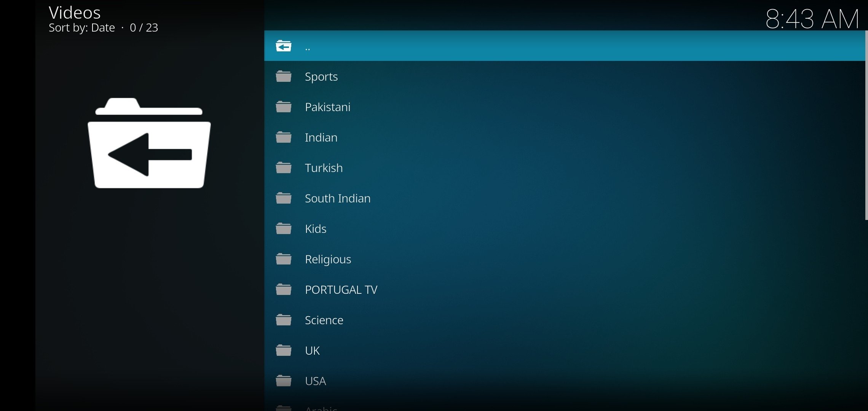Select the '..' parent directory text
The width and height of the screenshot is (868, 411).
click(308, 49)
